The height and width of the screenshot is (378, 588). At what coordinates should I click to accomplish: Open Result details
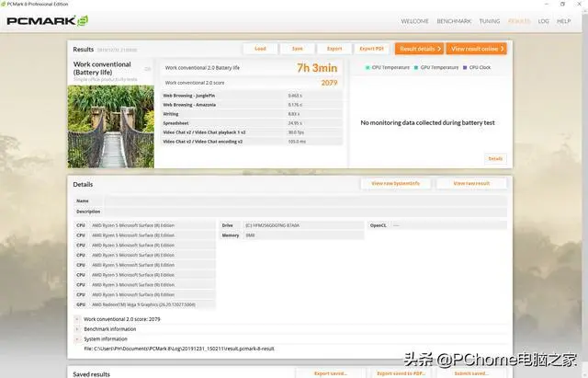point(419,49)
